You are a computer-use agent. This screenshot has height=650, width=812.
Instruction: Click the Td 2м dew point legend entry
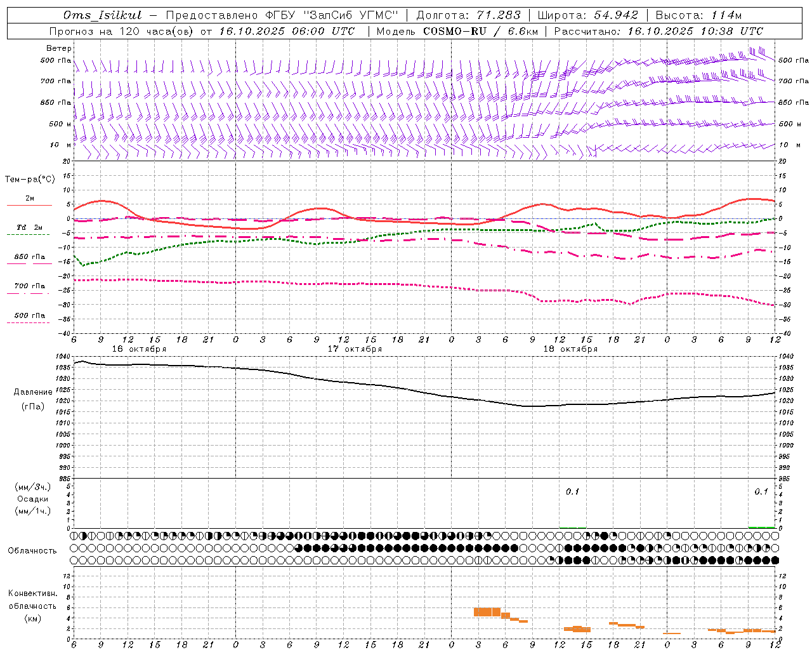click(30, 227)
